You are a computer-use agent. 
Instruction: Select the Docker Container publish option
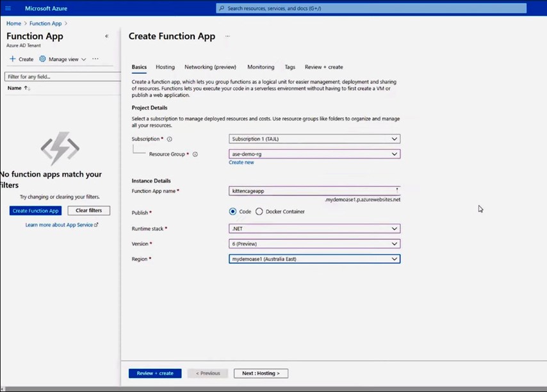(259, 212)
